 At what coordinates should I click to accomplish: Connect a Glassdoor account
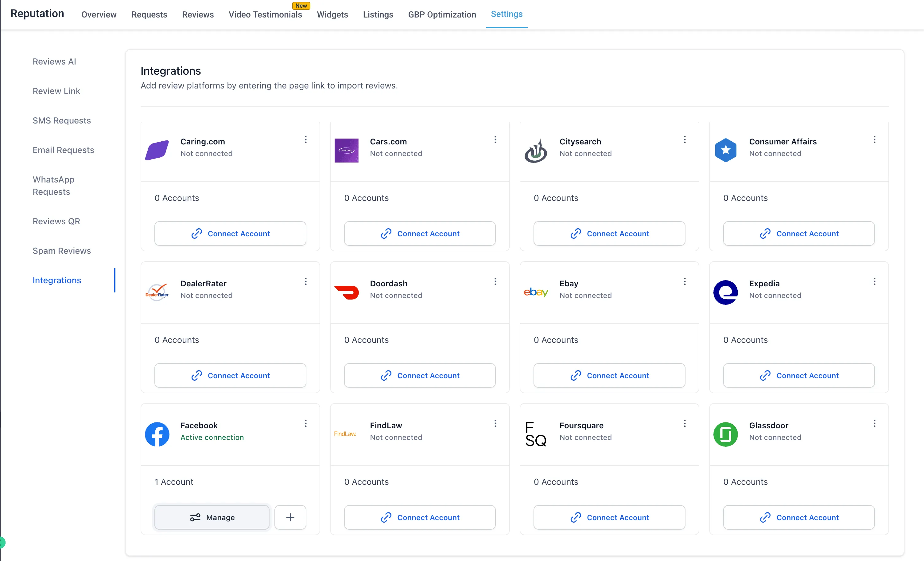798,517
